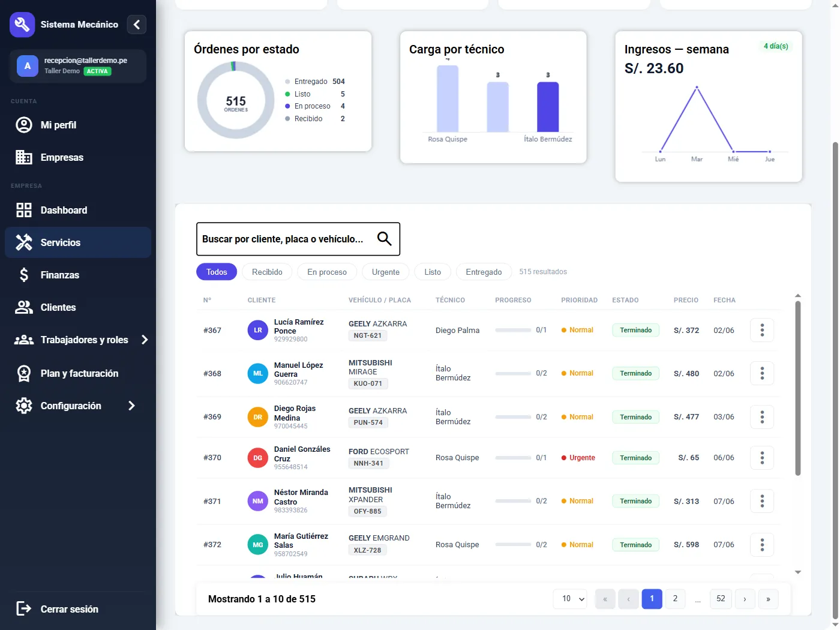The height and width of the screenshot is (630, 840).
Task: Open actions menu for order #372
Action: (762, 545)
